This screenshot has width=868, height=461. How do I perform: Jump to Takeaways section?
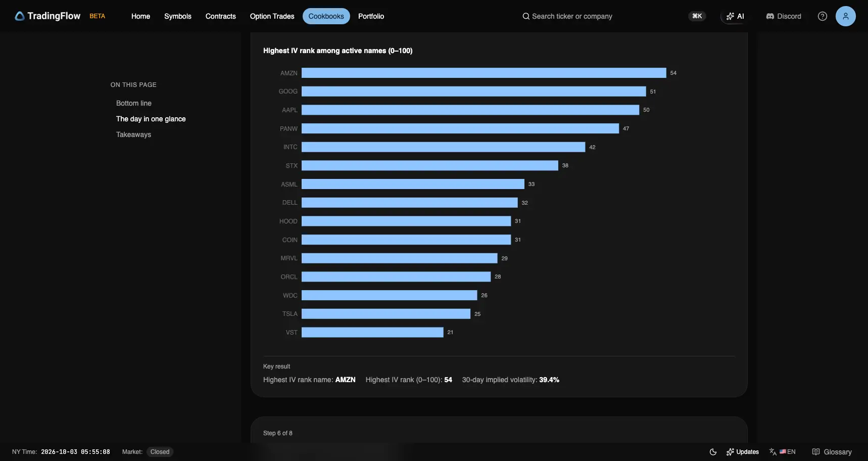[134, 134]
